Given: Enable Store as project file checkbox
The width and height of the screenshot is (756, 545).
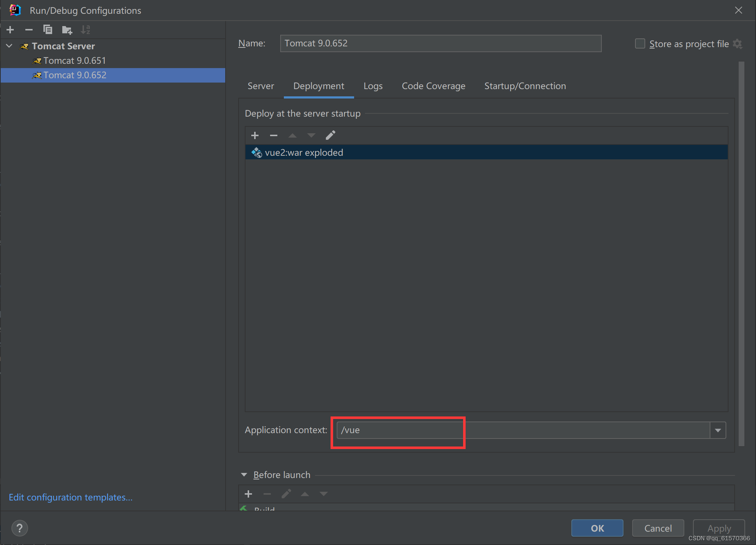Looking at the screenshot, I should click(x=640, y=44).
